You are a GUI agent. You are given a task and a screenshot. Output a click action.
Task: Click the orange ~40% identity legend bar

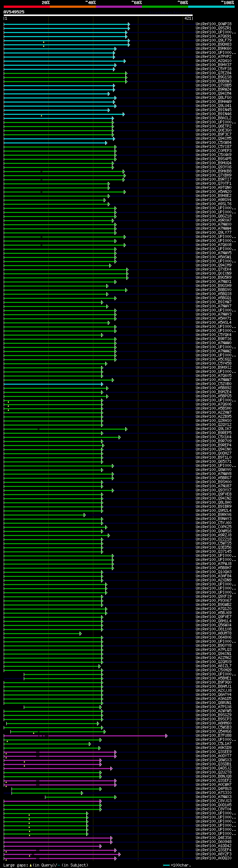(73, 7)
